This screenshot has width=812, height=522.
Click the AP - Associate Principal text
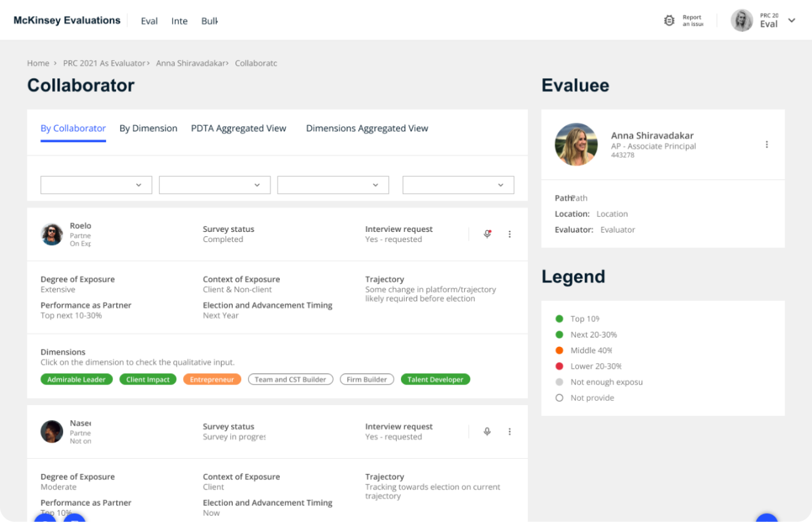tap(653, 146)
